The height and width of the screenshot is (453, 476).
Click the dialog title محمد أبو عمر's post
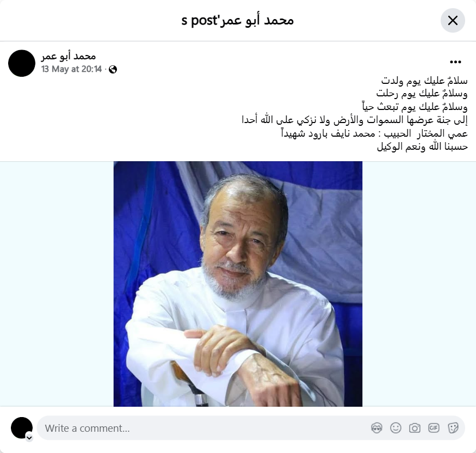coord(238,20)
